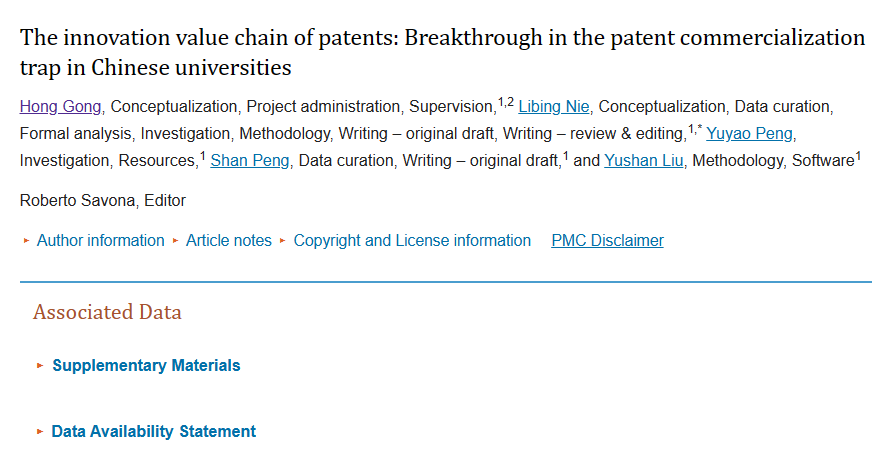
Task: Open Libing Nie author link
Action: tap(554, 107)
